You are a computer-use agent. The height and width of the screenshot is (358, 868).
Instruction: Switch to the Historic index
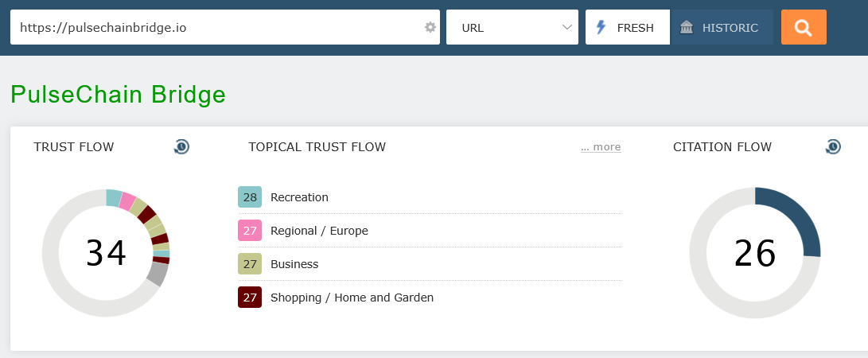pyautogui.click(x=722, y=28)
